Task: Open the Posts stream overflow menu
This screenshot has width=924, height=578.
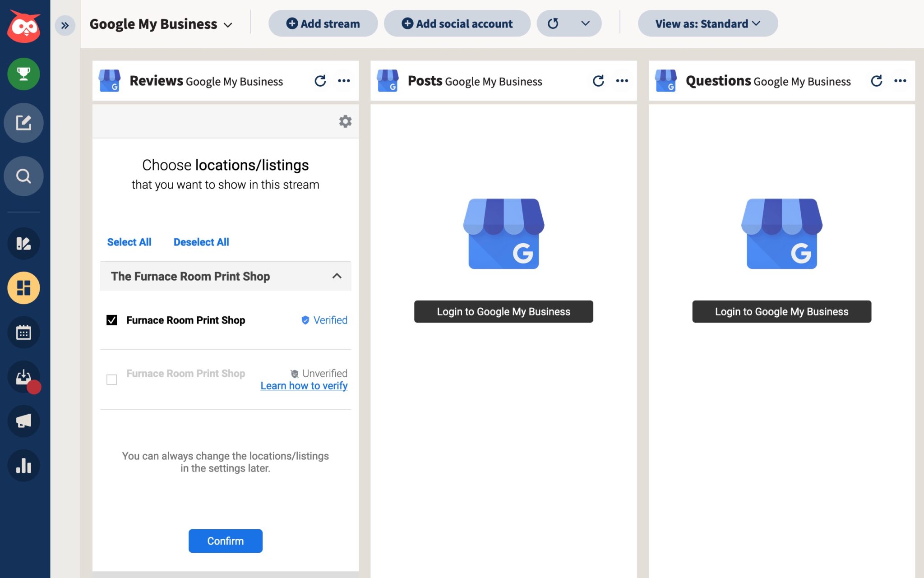Action: tap(622, 80)
